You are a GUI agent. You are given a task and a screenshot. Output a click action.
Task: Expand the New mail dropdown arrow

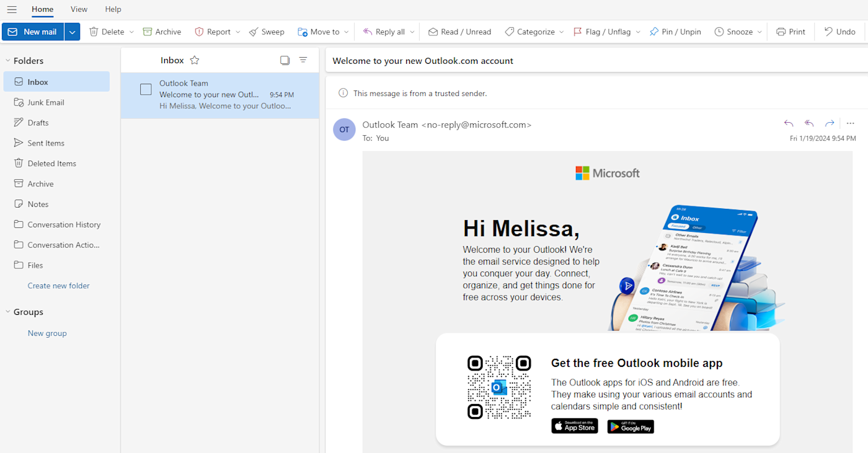coord(73,32)
